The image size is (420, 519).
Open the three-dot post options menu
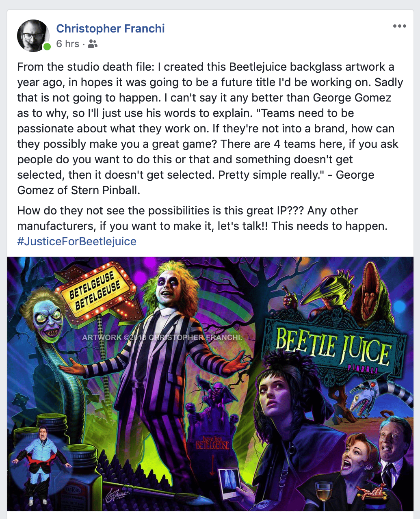(399, 26)
